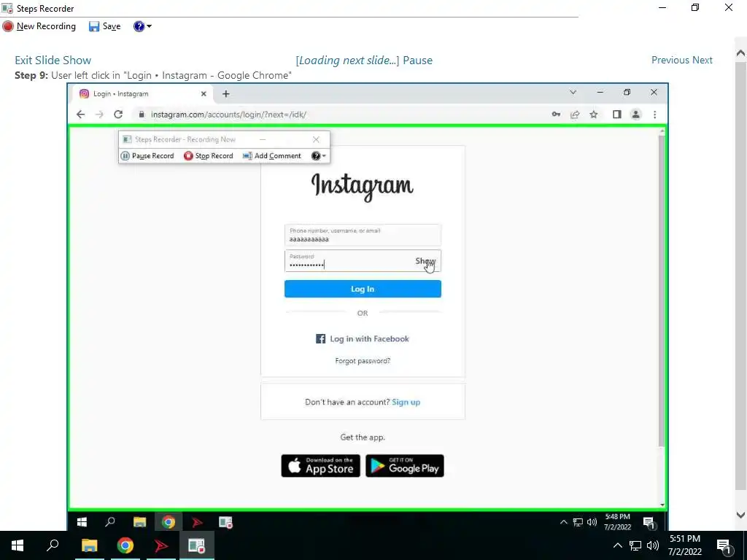The image size is (747, 560).
Task: Click the network tray icon
Action: pos(635,545)
